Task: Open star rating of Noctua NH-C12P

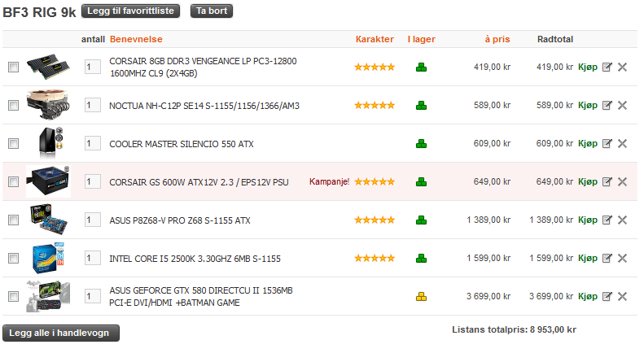Action: (x=375, y=105)
